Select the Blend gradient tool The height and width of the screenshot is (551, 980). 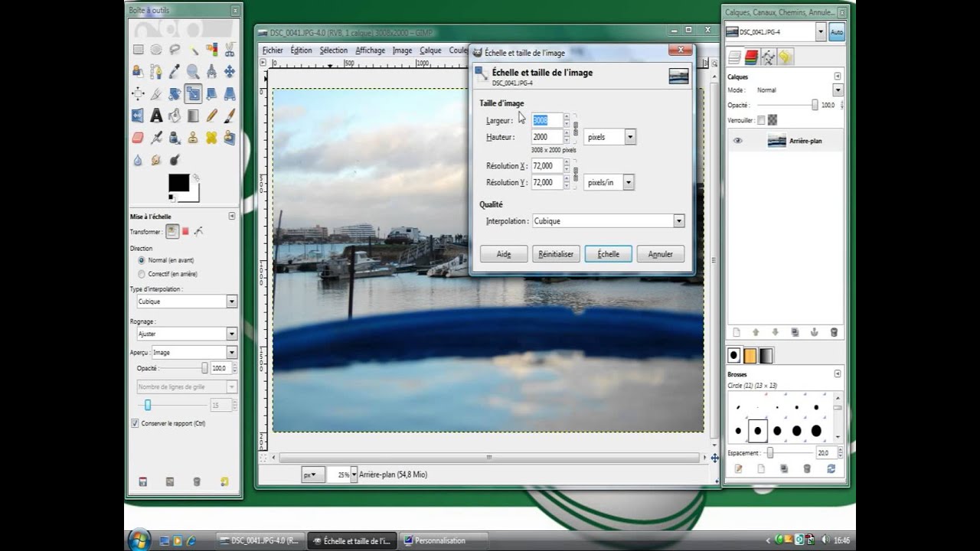[193, 116]
